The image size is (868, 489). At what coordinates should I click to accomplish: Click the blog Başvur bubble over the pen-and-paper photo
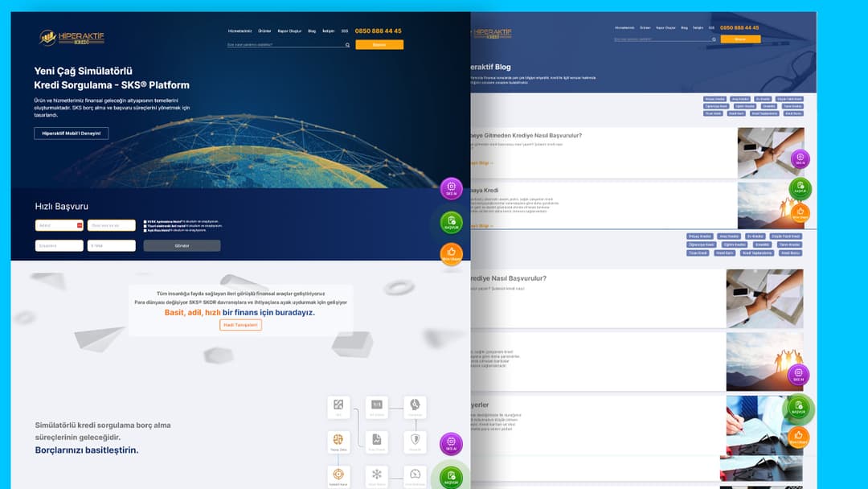(798, 408)
